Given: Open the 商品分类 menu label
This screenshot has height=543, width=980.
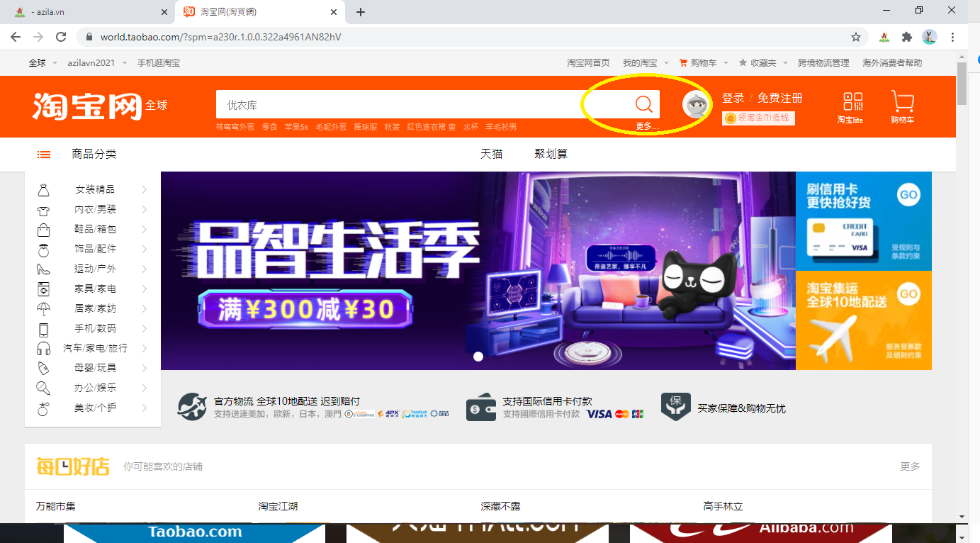Looking at the screenshot, I should (x=94, y=154).
